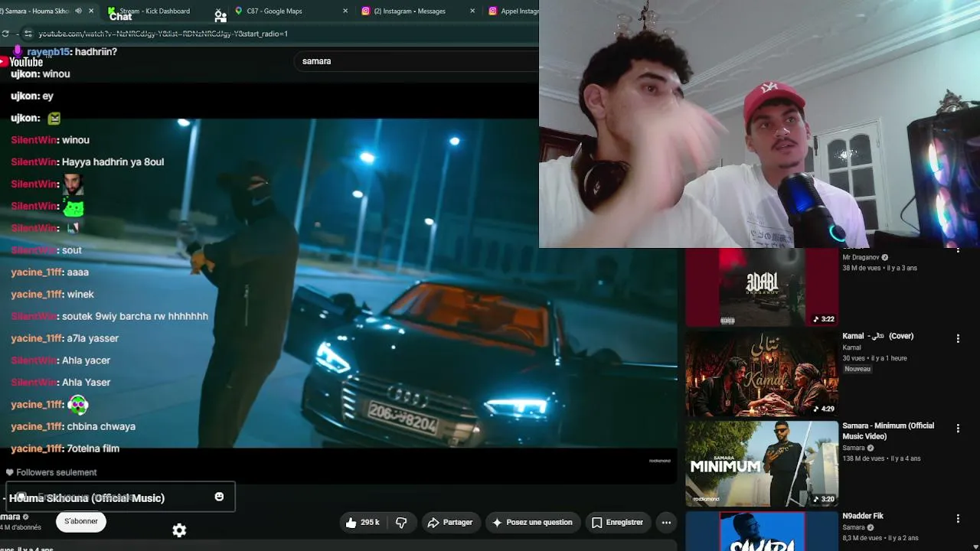Open more options for N9adder Fik video
Image resolution: width=980 pixels, height=551 pixels.
[958, 519]
